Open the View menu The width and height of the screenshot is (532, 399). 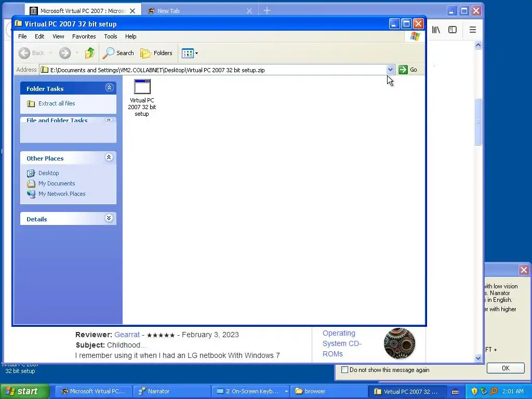coord(58,36)
